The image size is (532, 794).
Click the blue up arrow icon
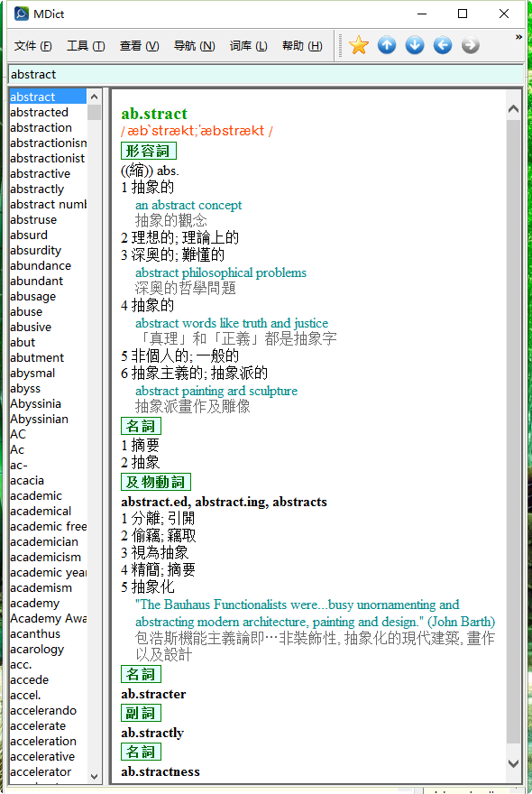(x=387, y=45)
